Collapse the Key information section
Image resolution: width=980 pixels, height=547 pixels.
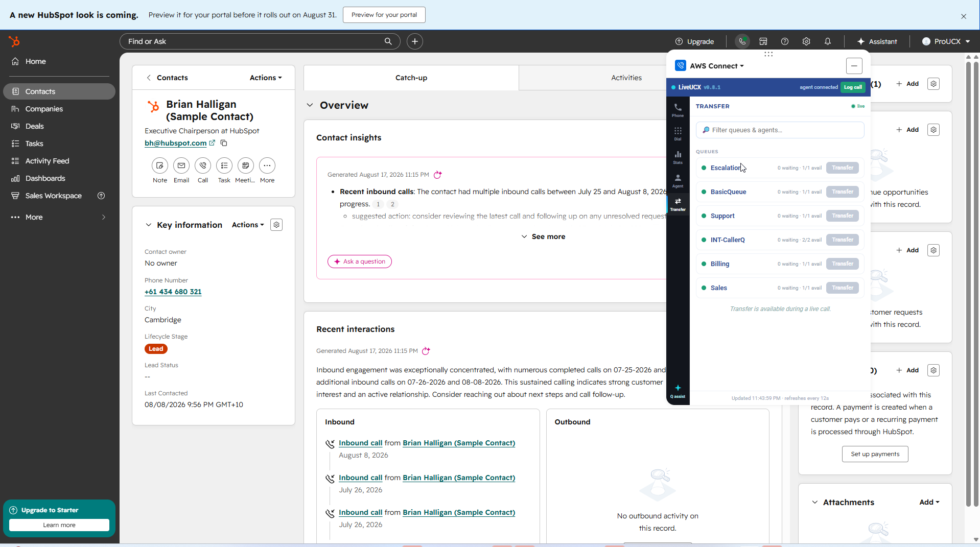(x=149, y=225)
